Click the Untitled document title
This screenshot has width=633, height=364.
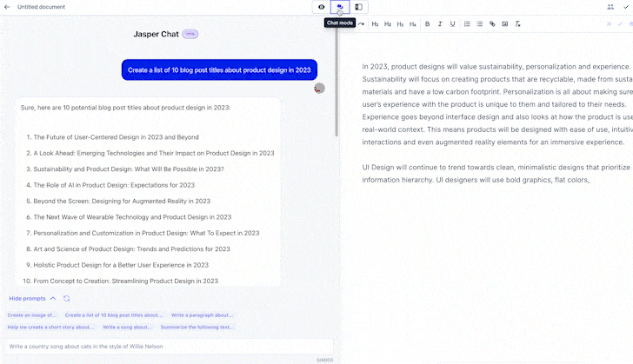[41, 7]
